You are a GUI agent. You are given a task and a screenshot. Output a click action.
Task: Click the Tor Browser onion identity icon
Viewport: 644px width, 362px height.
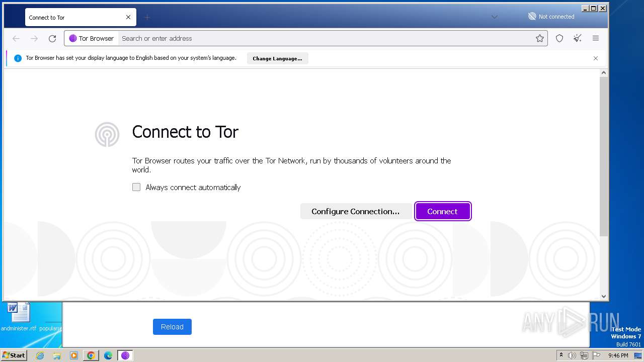[72, 38]
